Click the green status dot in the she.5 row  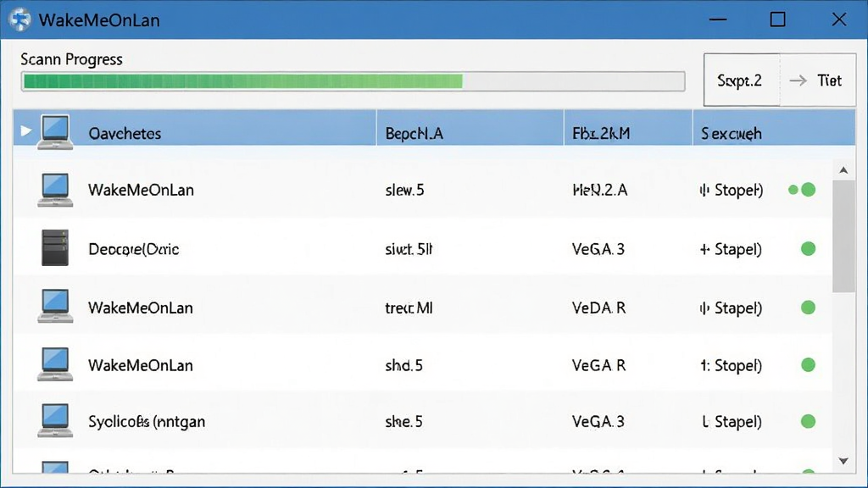[808, 422]
